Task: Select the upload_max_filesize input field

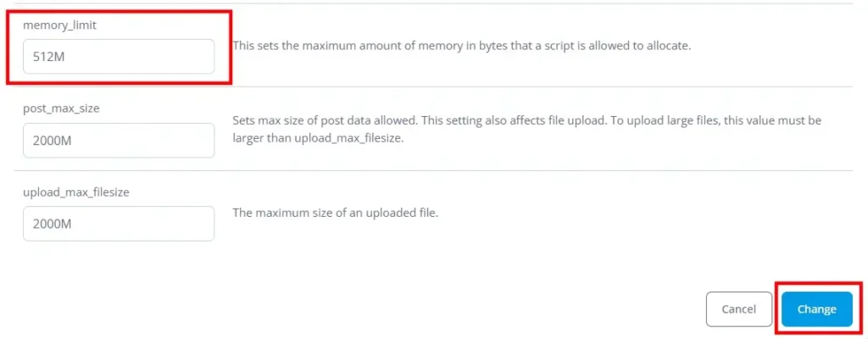Action: 119,224
